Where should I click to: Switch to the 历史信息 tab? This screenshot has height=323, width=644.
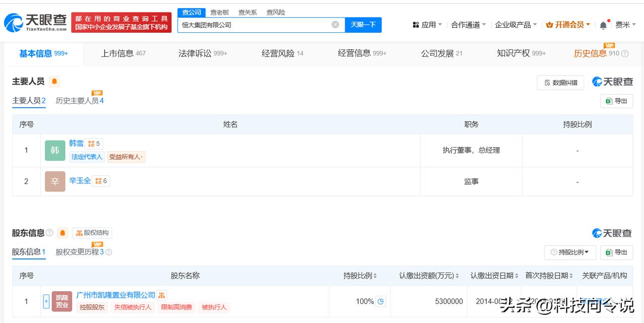click(596, 53)
